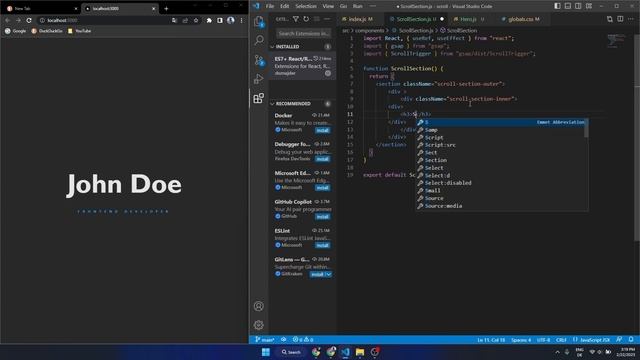Go back in Chrome browser
640x360 pixels.
point(7,20)
